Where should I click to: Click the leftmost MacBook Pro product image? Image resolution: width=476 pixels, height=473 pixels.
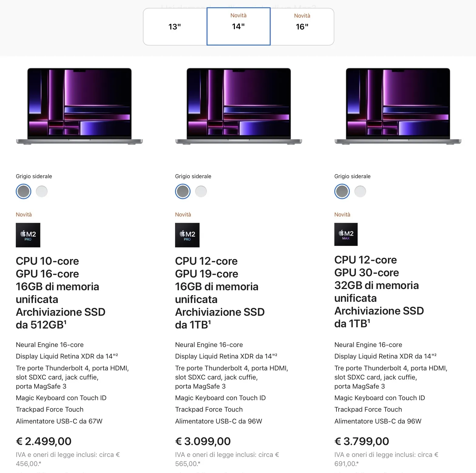coord(79,106)
